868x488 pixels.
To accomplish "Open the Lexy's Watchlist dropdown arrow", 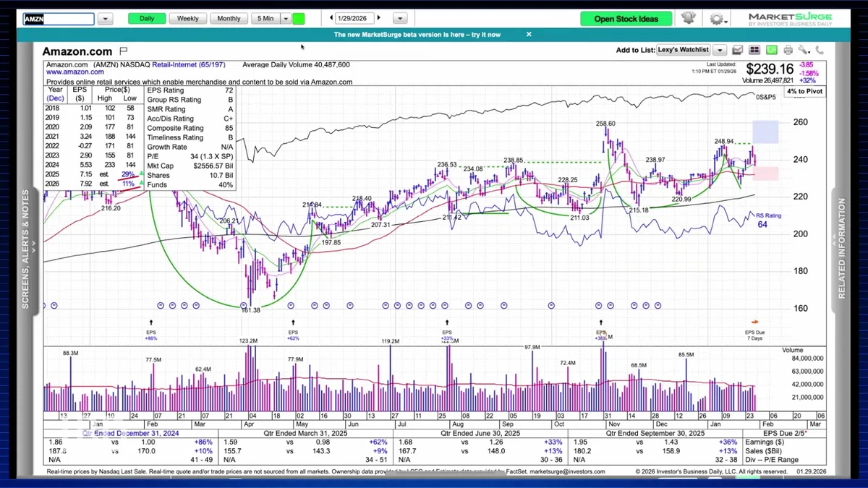I will click(x=719, y=51).
